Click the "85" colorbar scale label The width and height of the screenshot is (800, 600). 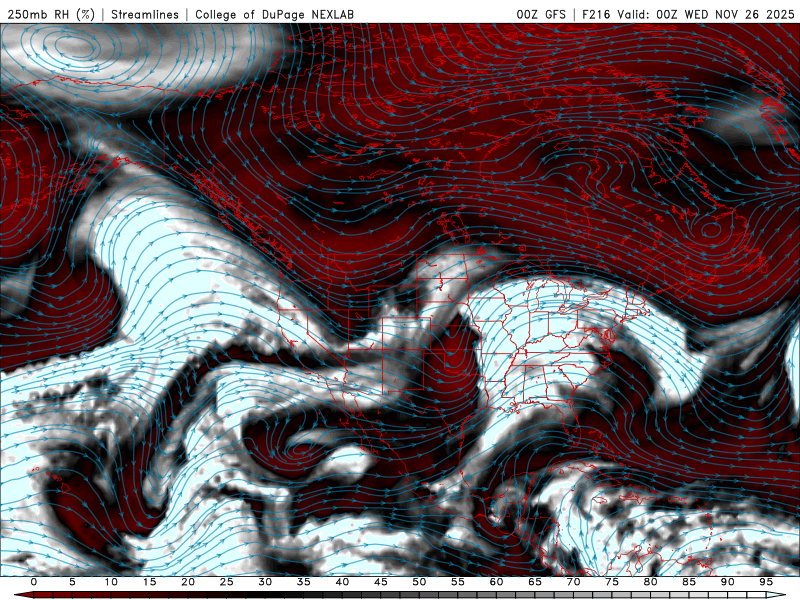[689, 582]
